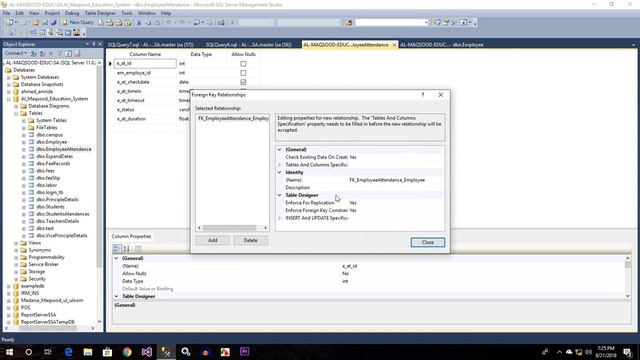The width and height of the screenshot is (640, 360).
Task: Open Visual Studio from the taskbar
Action: pyautogui.click(x=147, y=352)
